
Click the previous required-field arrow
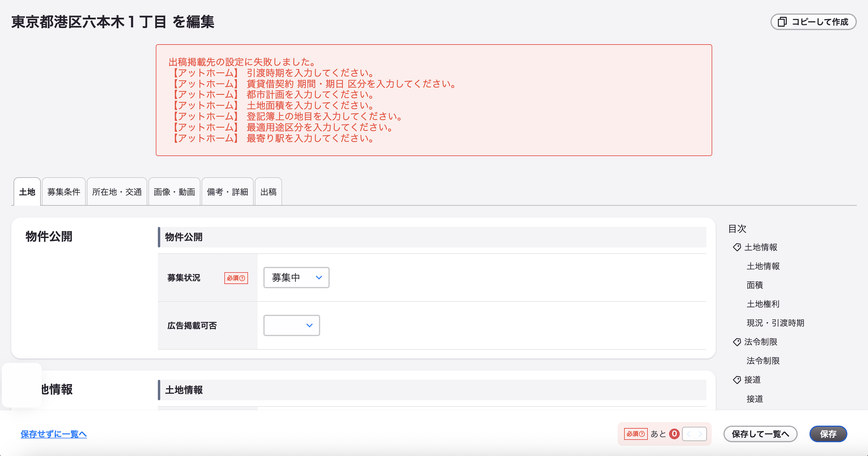click(688, 434)
